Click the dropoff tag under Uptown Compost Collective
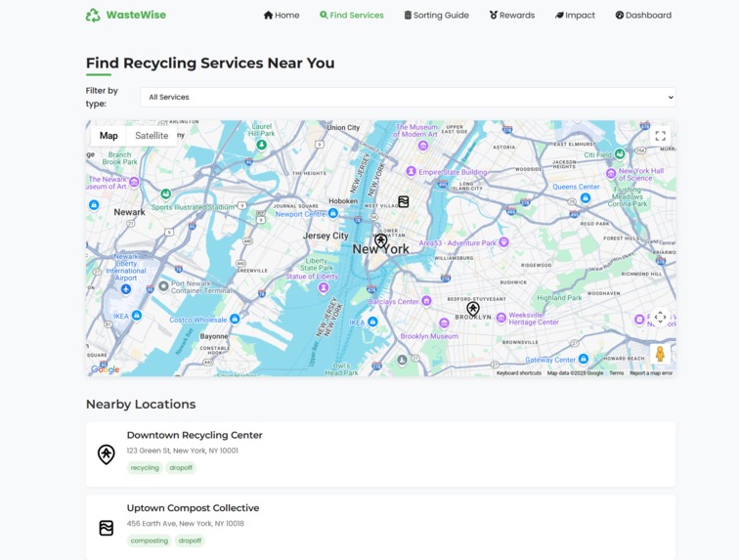Screen dimensions: 739x560 190,540
